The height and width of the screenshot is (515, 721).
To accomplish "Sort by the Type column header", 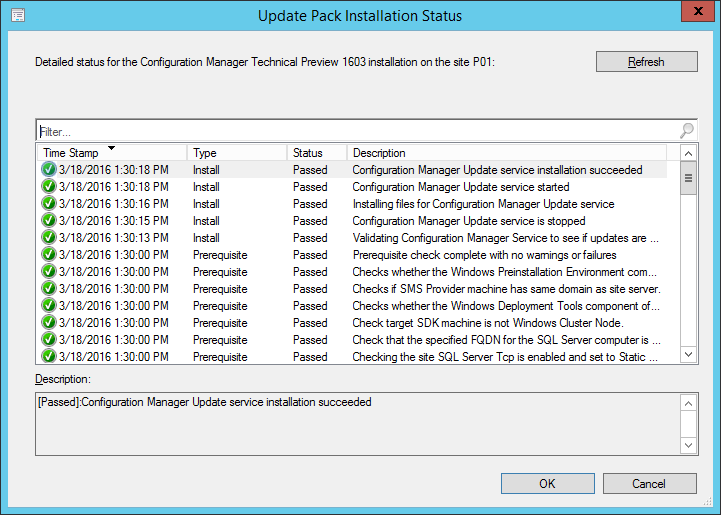I will point(237,153).
